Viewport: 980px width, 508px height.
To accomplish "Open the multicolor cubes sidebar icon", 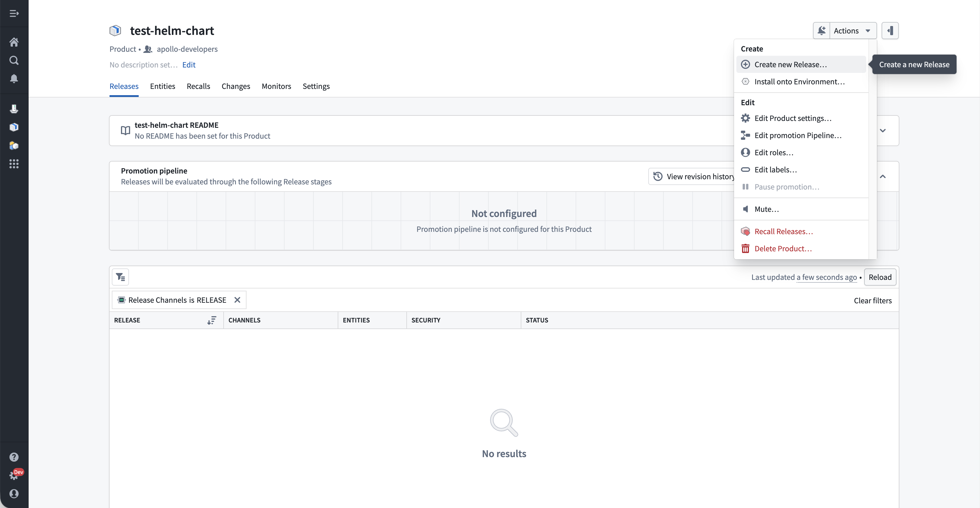I will tap(14, 146).
